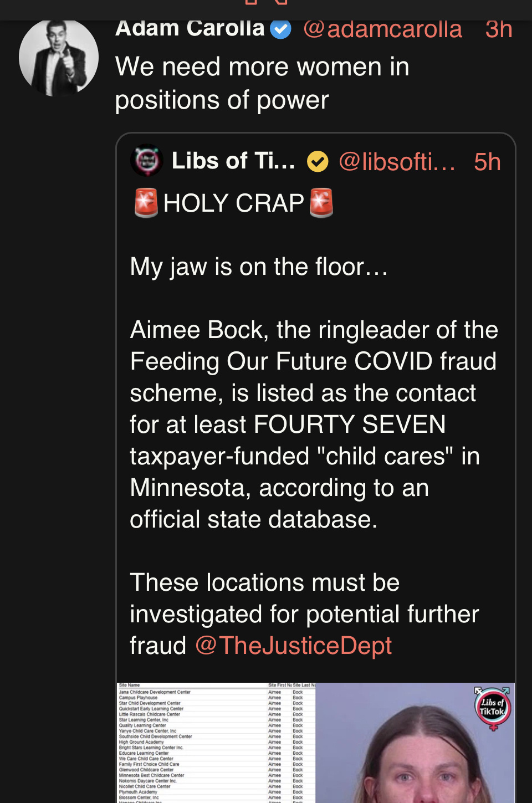Enlarge the spreadsheet image of child care sites
Screen dimensions: 532x803
216,743
